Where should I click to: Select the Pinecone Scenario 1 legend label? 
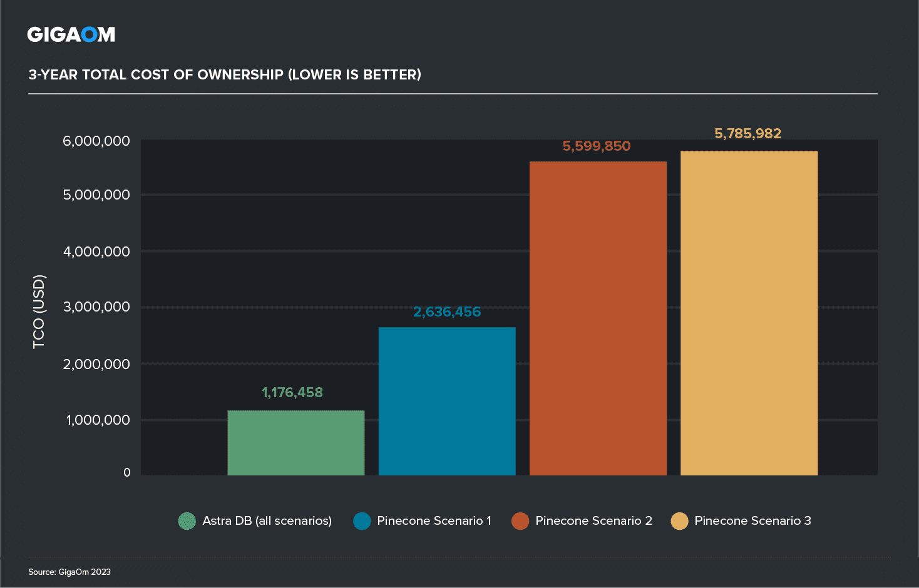coord(434,521)
